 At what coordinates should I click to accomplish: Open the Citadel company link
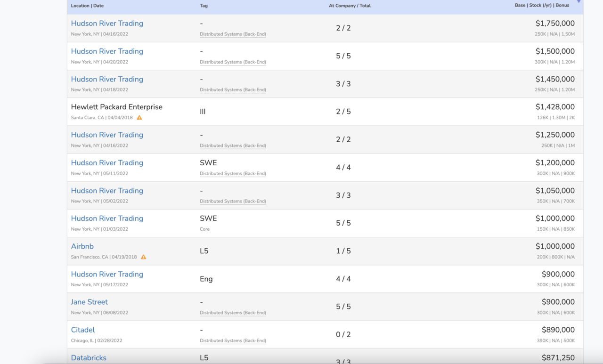tap(83, 330)
